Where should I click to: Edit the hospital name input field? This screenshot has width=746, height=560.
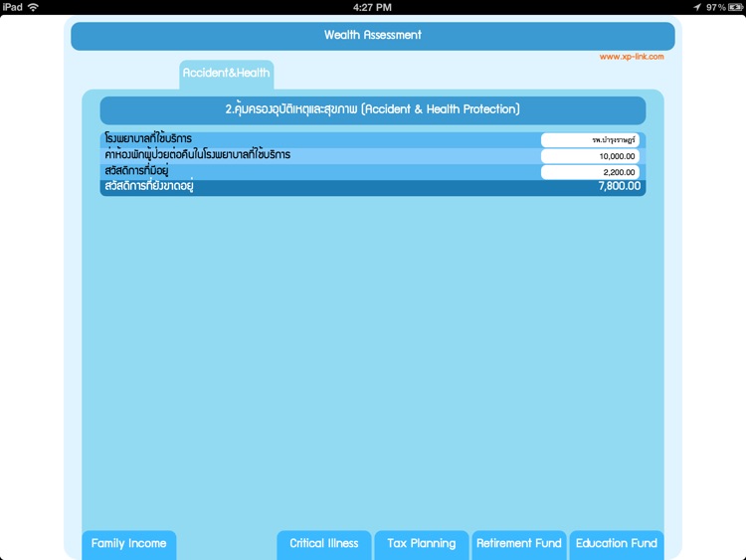click(x=590, y=140)
